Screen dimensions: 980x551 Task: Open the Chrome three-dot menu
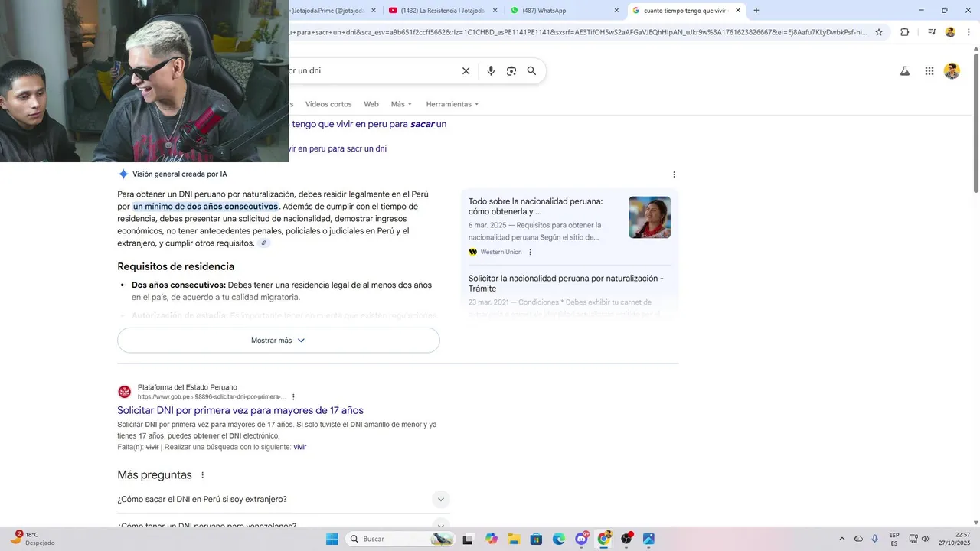(x=967, y=32)
